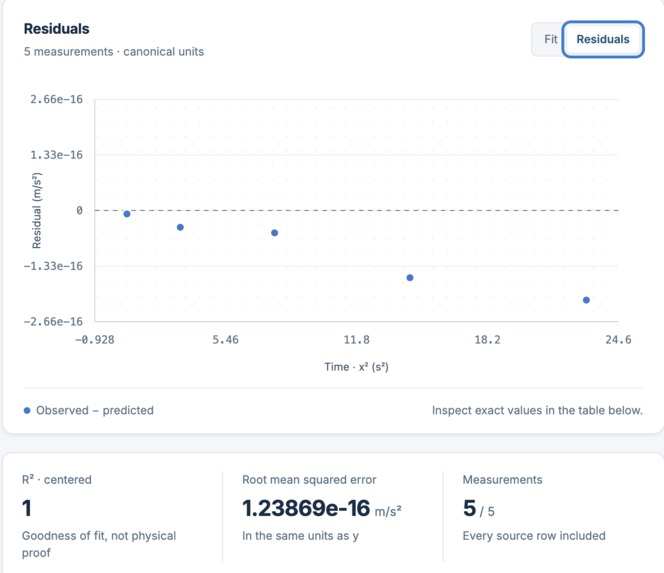This screenshot has width=664, height=573.
Task: Click the lowest rightmost residual point
Action: coord(586,300)
